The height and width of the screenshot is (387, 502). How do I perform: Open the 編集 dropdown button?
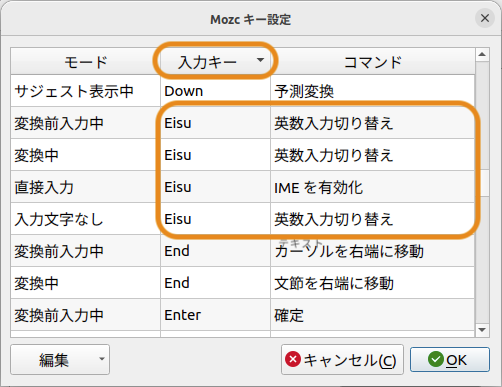tap(60, 360)
